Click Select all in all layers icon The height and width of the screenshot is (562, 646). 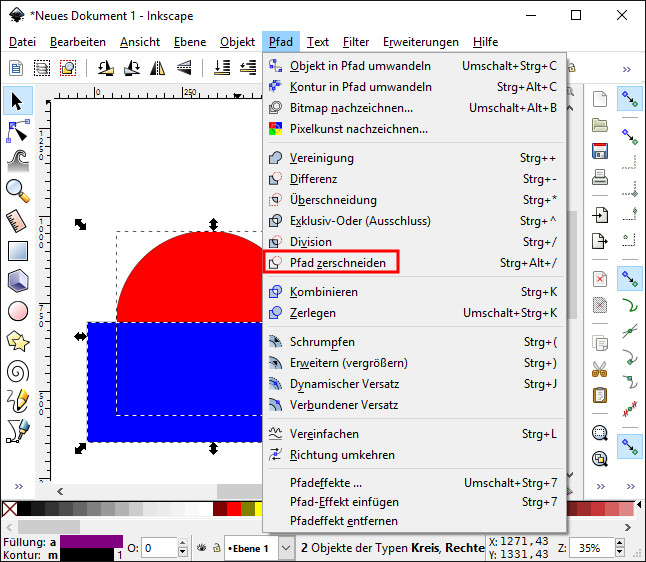(x=42, y=68)
